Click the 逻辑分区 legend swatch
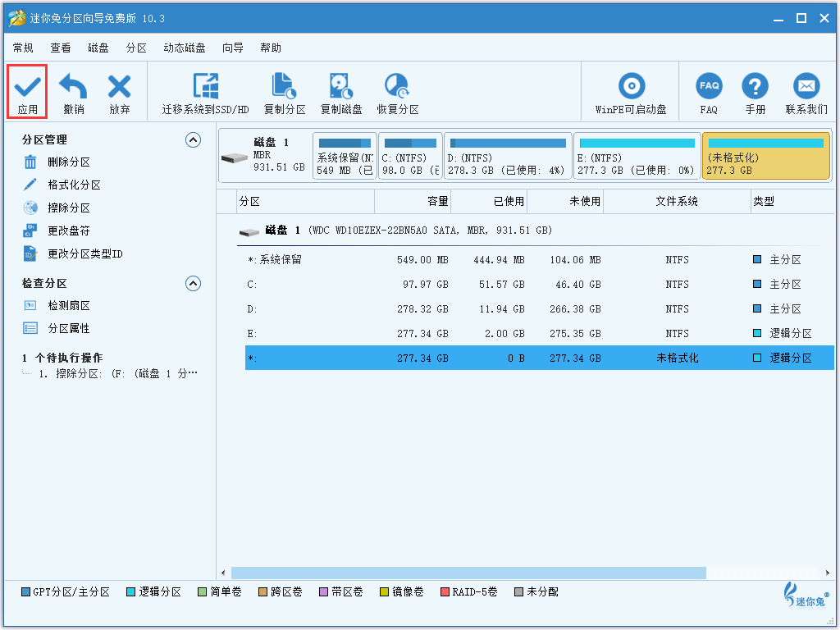The width and height of the screenshot is (840, 630). [130, 592]
